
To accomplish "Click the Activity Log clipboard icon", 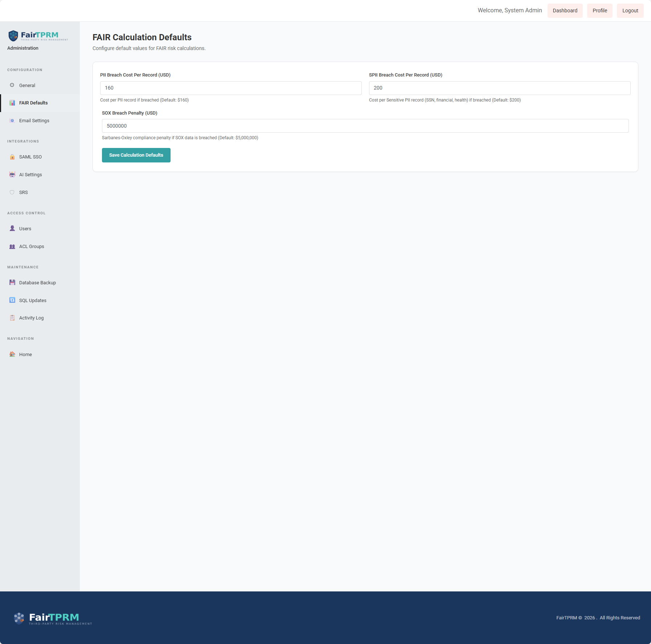I will click(12, 318).
